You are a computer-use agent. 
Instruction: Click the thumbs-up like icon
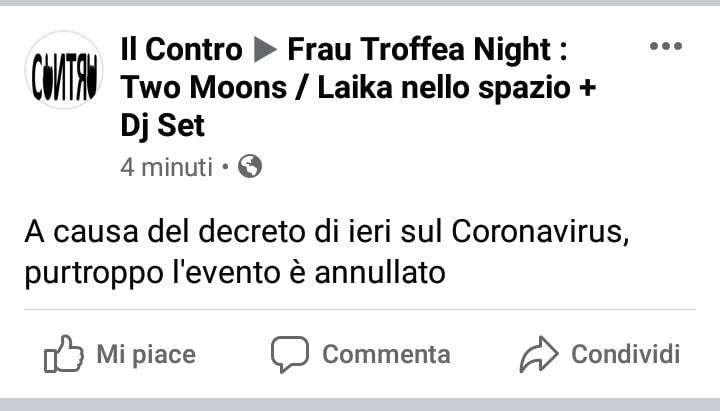pos(64,354)
